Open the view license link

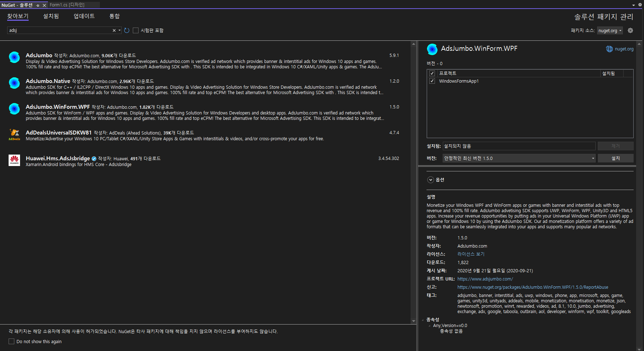click(471, 254)
